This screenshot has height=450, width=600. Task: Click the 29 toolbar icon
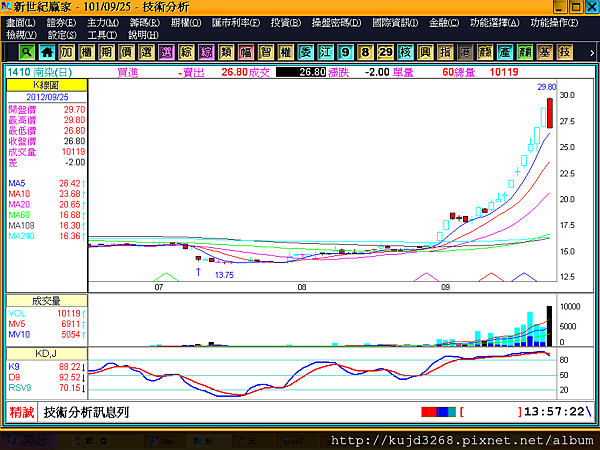[x=385, y=52]
